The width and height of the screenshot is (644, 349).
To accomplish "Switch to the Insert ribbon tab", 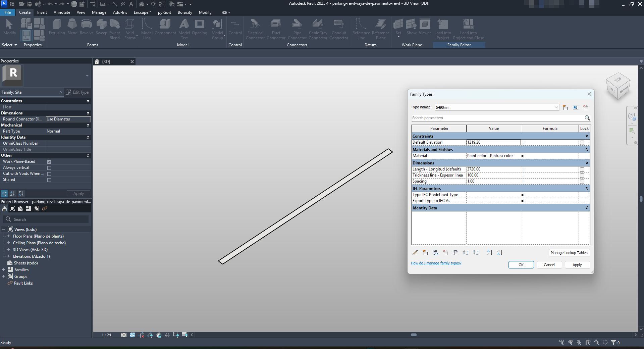I will click(42, 12).
